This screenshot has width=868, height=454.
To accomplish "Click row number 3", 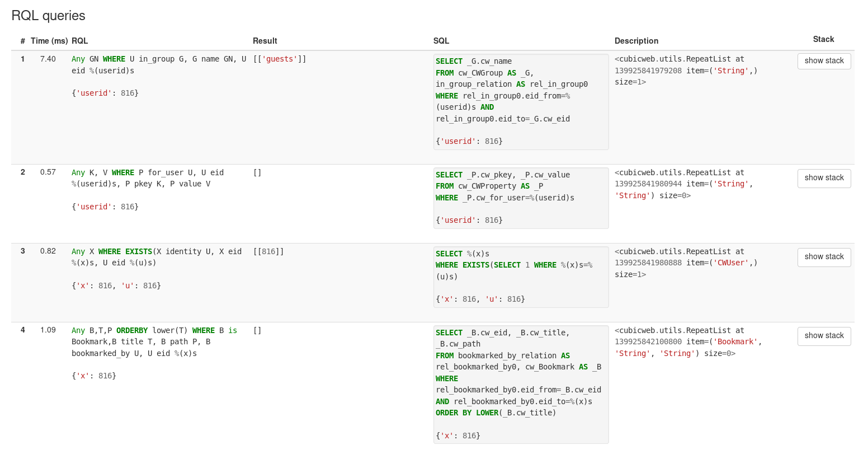I will [23, 251].
